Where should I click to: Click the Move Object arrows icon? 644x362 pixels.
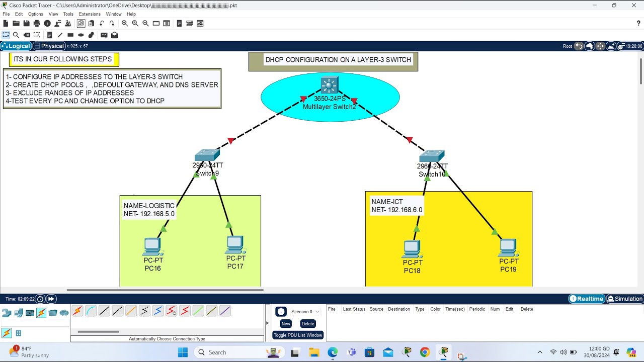tap(600, 46)
